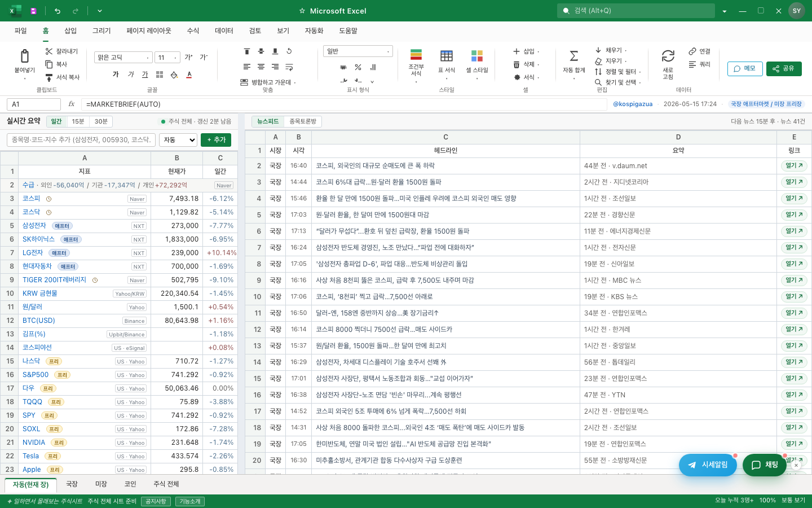
Task: Open quick access toolbar customize arrow
Action: (x=100, y=11)
